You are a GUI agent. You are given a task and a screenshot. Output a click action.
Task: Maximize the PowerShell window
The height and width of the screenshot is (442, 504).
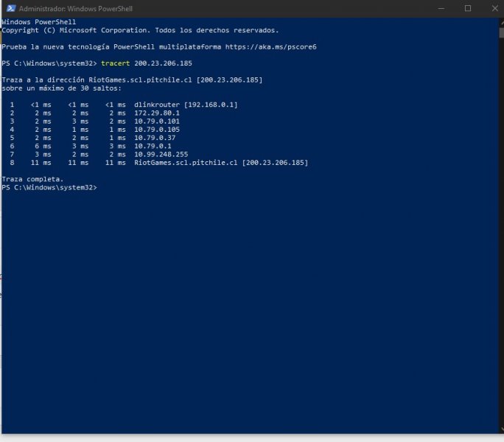tap(468, 8)
